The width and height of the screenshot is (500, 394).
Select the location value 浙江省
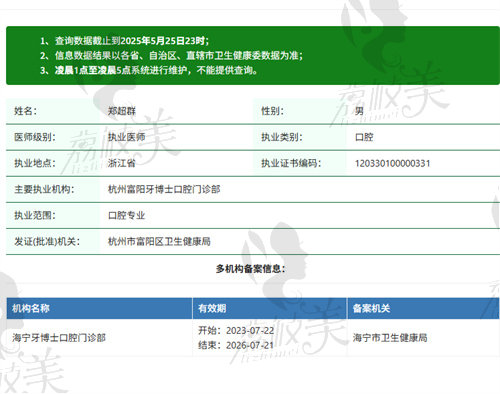pyautogui.click(x=122, y=163)
